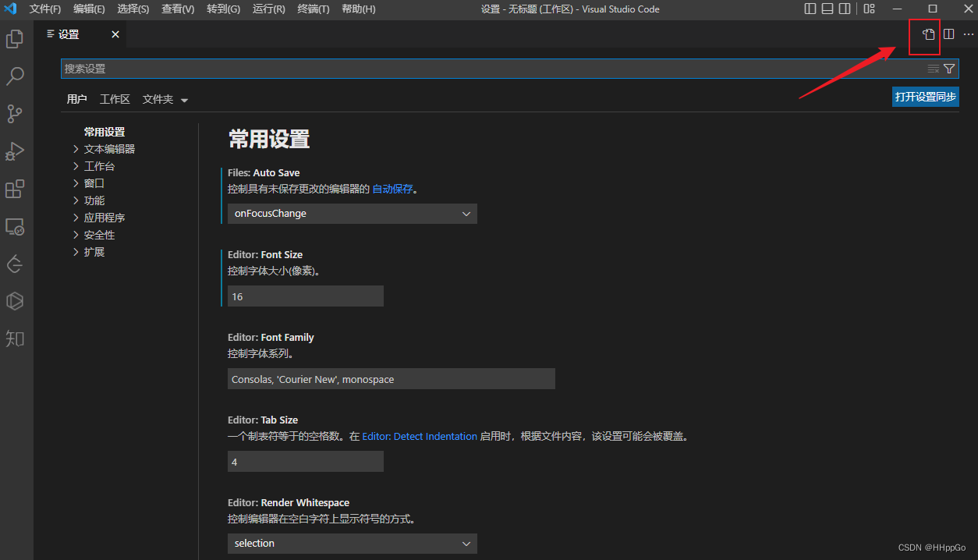Image resolution: width=978 pixels, height=560 pixels.
Task: Open the Source Control view
Action: [15, 114]
